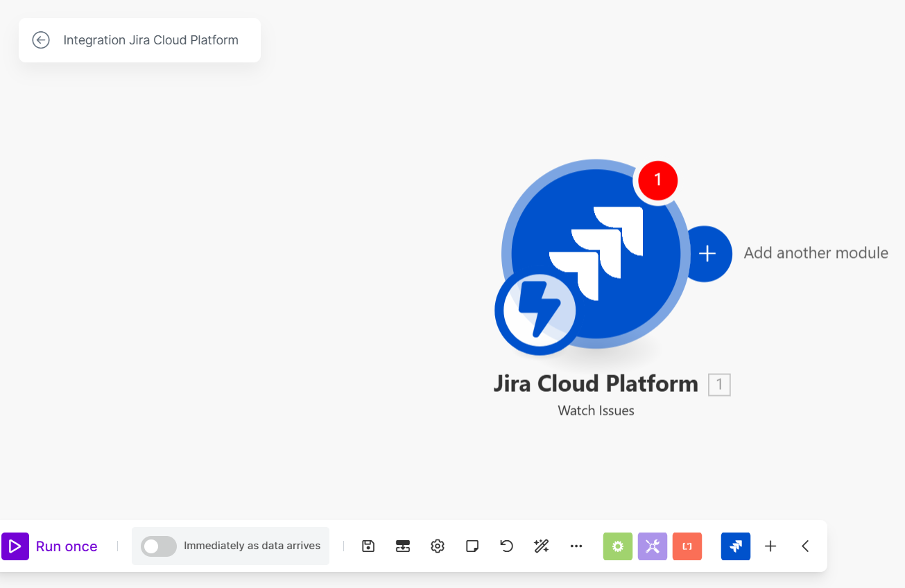Open the lightning bolt instant trigger icon
The image size is (905, 588).
pos(539,311)
